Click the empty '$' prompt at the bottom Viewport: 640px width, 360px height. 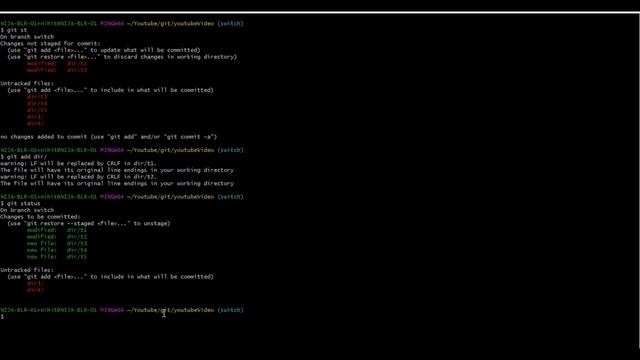click(2, 317)
